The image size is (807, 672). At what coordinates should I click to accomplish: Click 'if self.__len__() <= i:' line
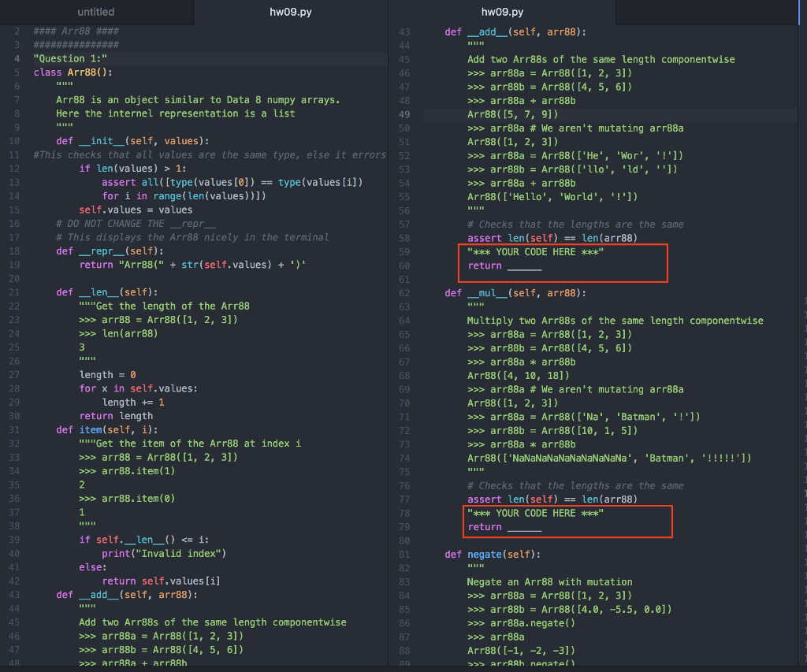[x=144, y=540]
